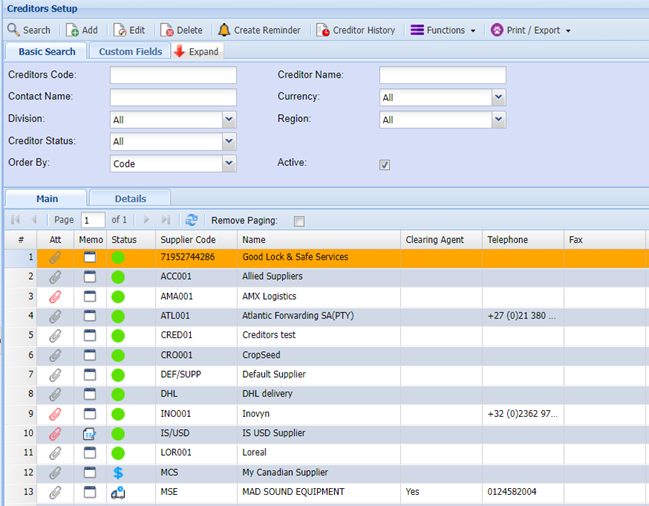
Task: Click the Expand button
Action: point(197,51)
